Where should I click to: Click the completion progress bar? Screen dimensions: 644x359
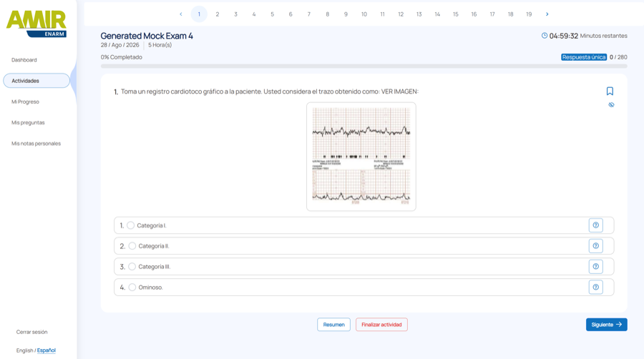364,66
